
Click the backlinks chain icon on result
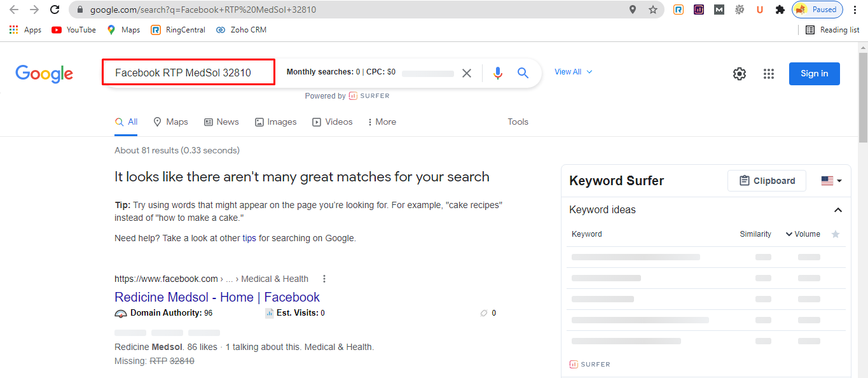click(485, 313)
